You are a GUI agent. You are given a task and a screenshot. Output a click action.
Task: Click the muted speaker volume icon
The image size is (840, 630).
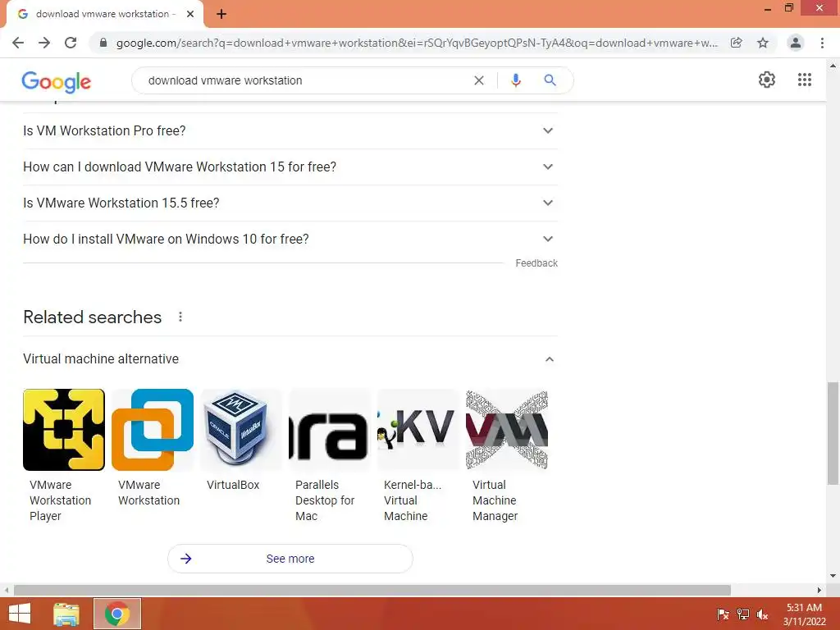(762, 614)
